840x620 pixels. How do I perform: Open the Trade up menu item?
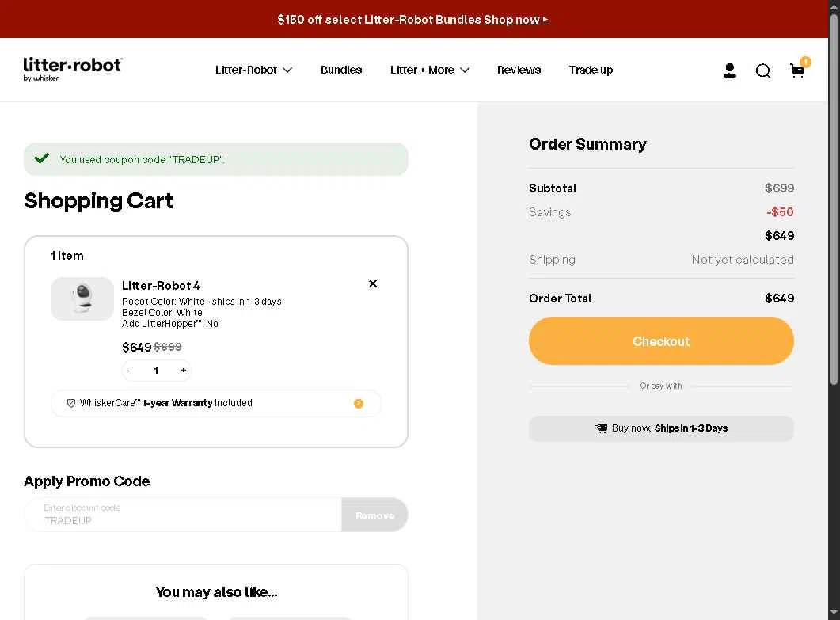click(591, 70)
